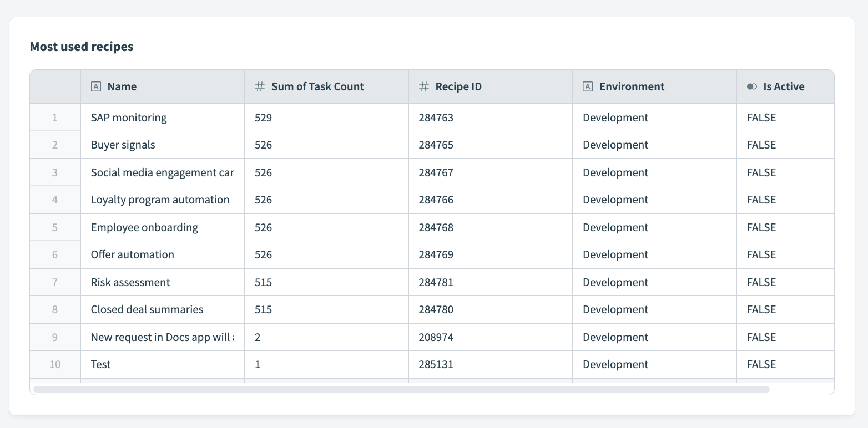Select the FALSE value for Test recipe
Viewport: 868px width, 428px height.
tap(761, 364)
